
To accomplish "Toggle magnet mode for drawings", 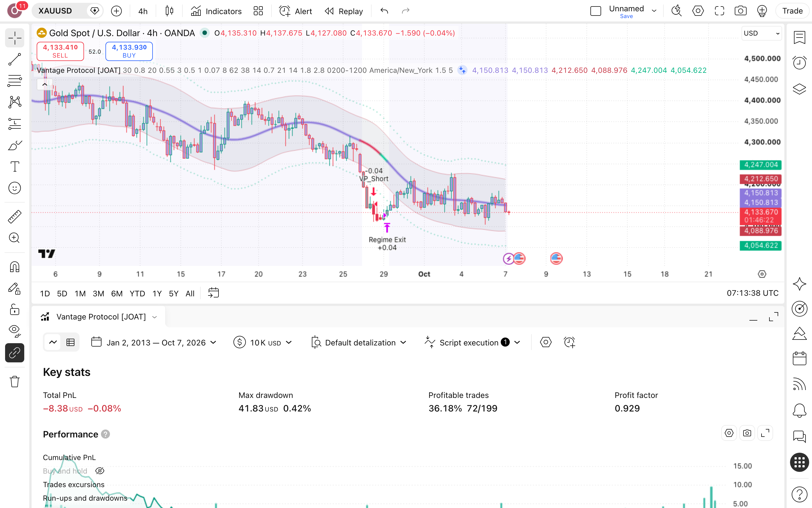I will point(14,267).
